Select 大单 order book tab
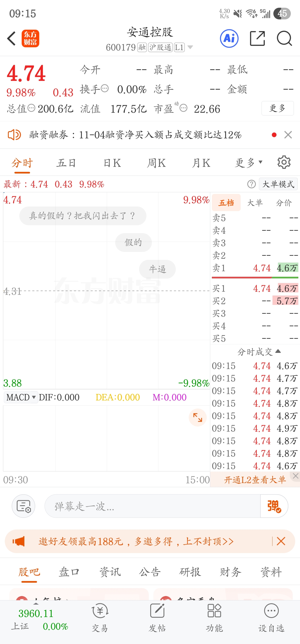Viewport: 300px width, 644px height. [x=255, y=203]
